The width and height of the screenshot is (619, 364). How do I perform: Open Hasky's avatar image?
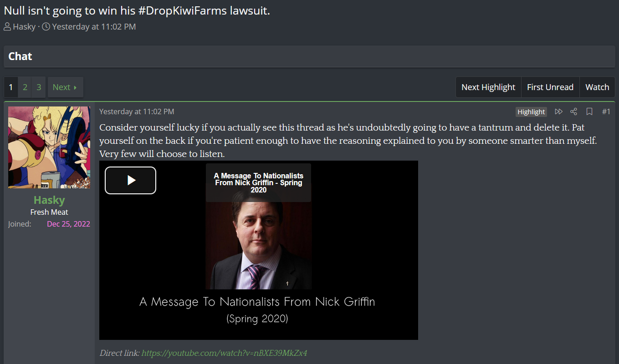[x=49, y=147]
